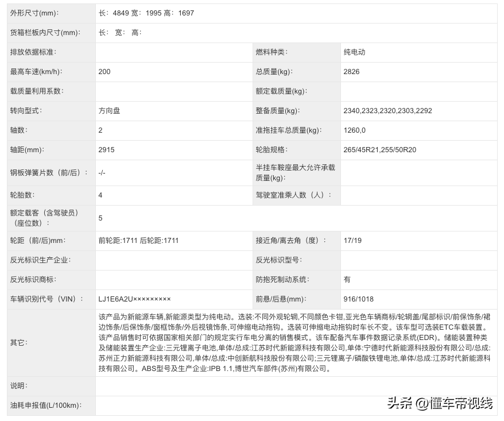Click the 油耗申报值(L/100km) label cell
This screenshot has width=504, height=421.
(x=44, y=405)
